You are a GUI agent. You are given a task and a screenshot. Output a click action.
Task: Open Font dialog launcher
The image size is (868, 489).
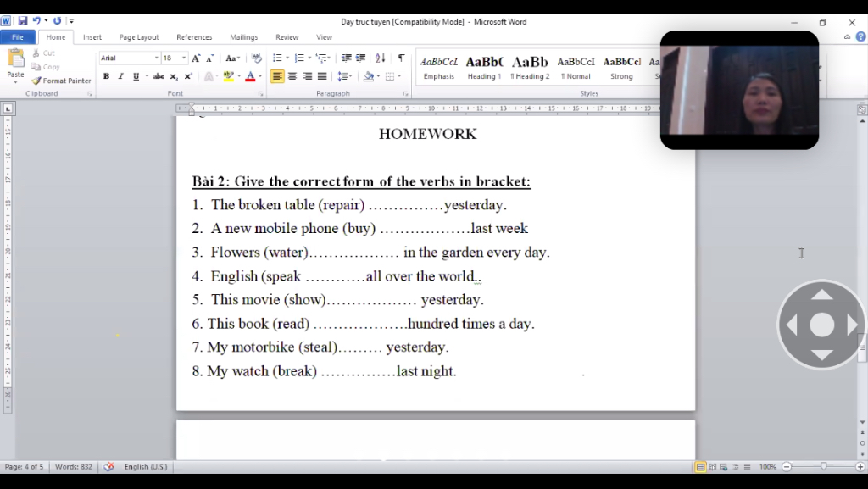(261, 94)
